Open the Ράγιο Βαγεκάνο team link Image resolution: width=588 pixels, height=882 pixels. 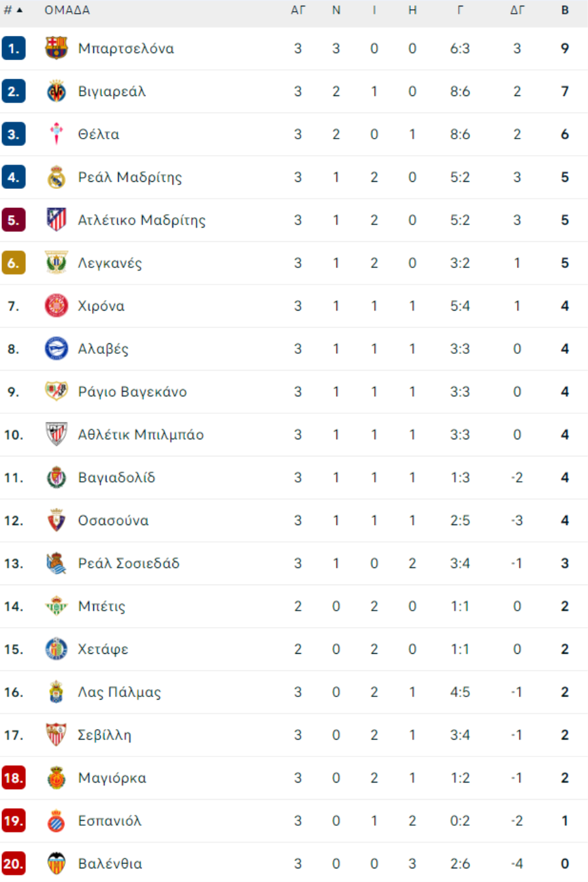[132, 392]
